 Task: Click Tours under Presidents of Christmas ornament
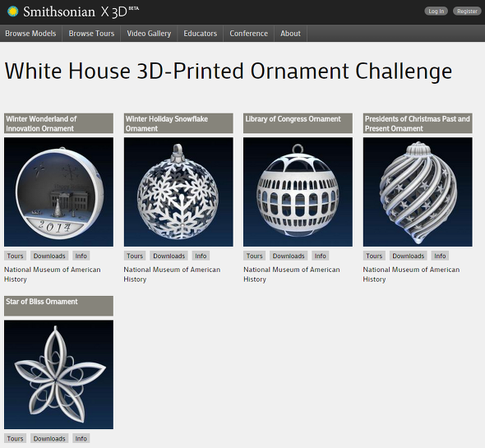374,256
